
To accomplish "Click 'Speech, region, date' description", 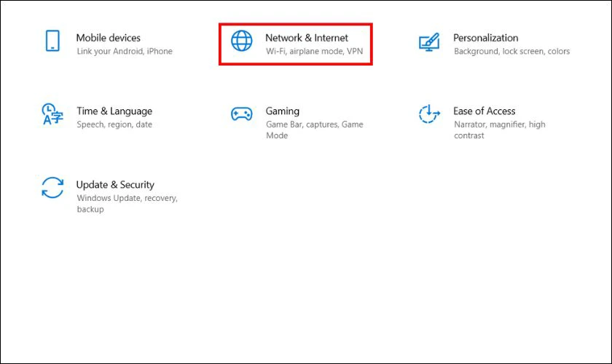I will click(x=114, y=124).
